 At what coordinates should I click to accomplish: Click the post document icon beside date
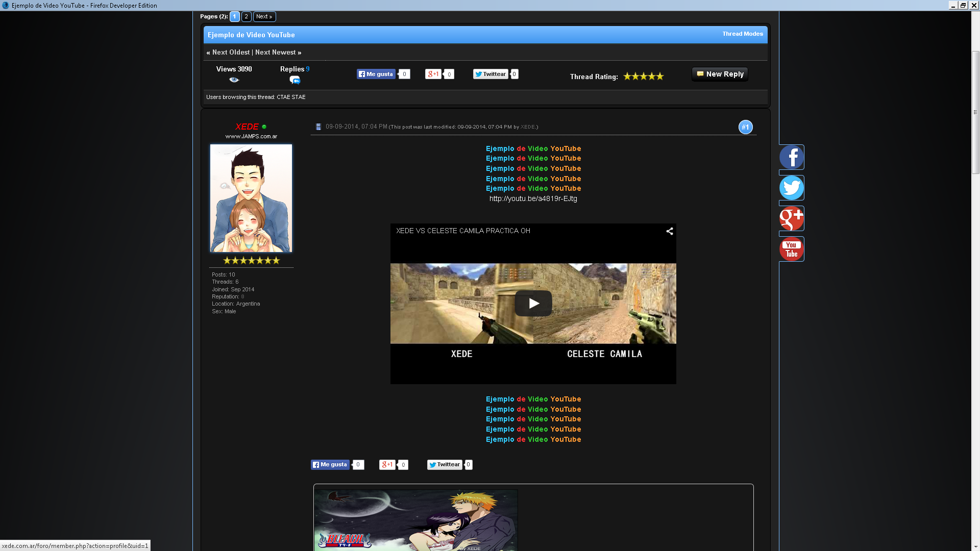pos(318,127)
